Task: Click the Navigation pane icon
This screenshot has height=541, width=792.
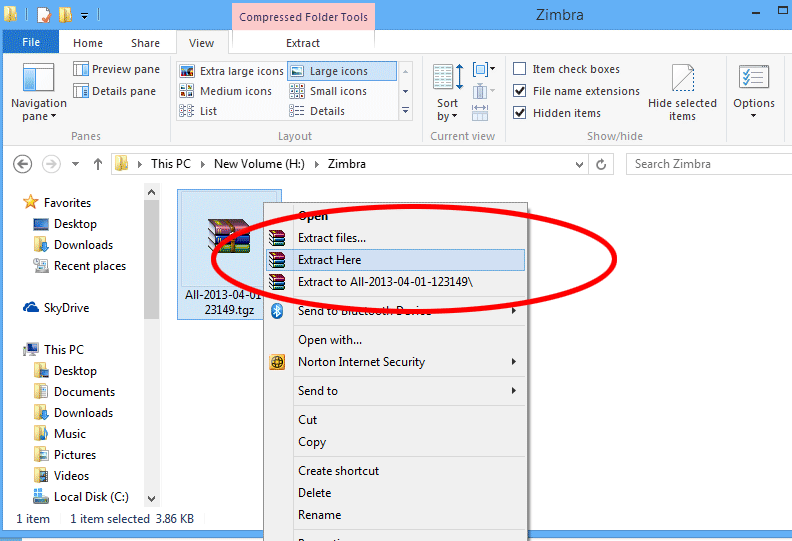Action: click(38, 78)
